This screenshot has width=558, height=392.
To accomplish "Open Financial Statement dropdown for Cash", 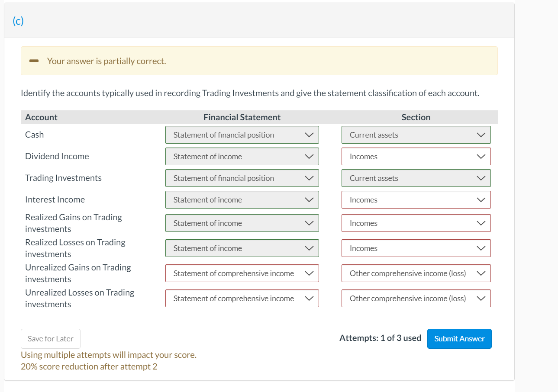I will click(242, 135).
